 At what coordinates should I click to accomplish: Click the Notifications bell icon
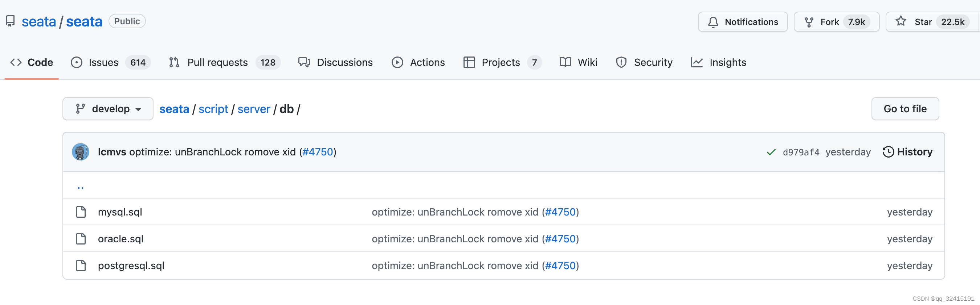[713, 22]
